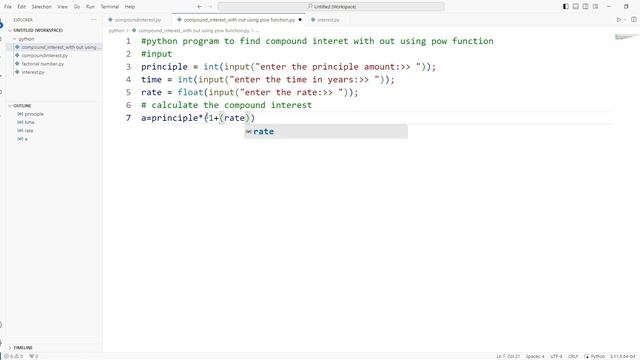Go back using the navigation back arrow
Image resolution: width=640 pixels, height=360 pixels.
pos(200,7)
